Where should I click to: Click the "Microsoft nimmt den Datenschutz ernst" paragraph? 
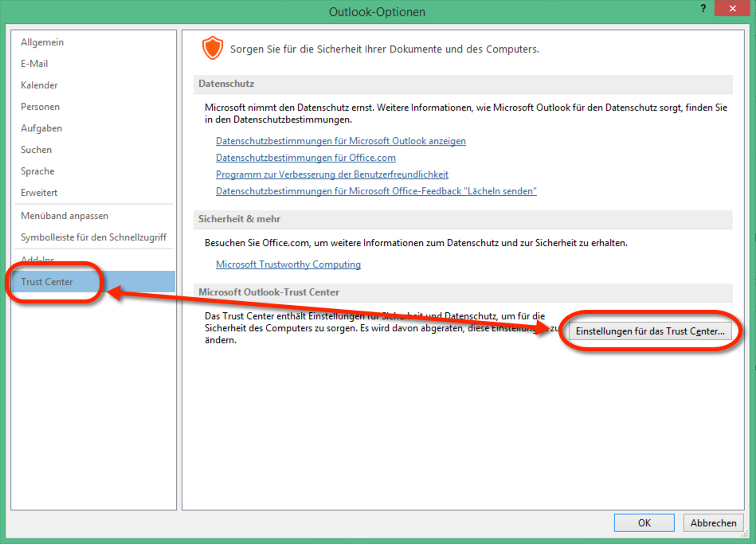(x=466, y=113)
